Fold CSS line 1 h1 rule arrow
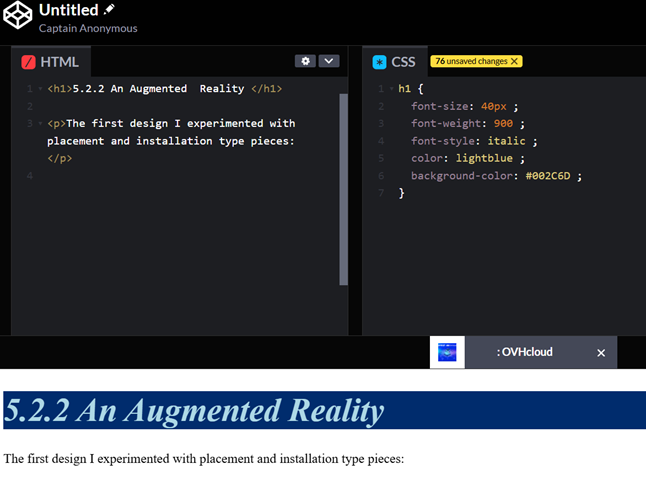This screenshot has height=480, width=646. [x=391, y=89]
